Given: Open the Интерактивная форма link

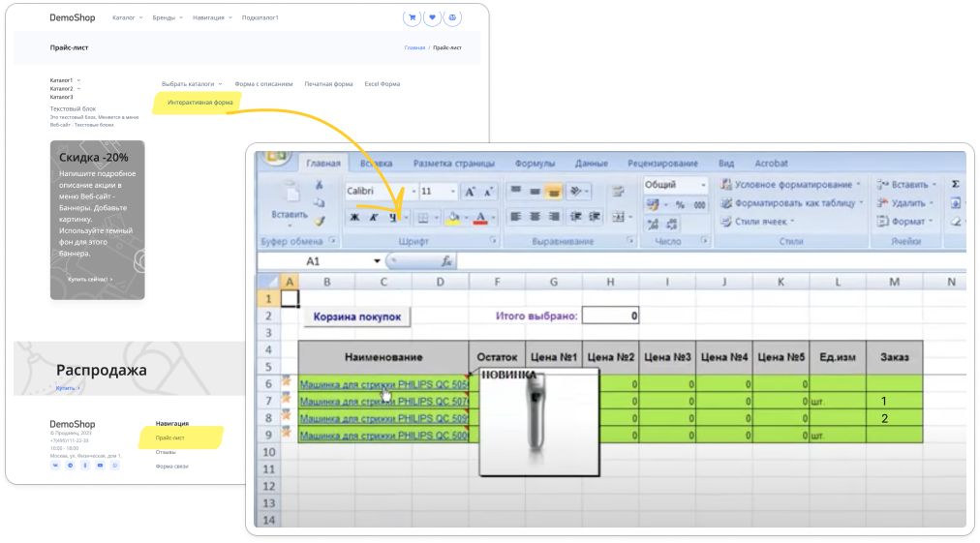Looking at the screenshot, I should tap(200, 103).
